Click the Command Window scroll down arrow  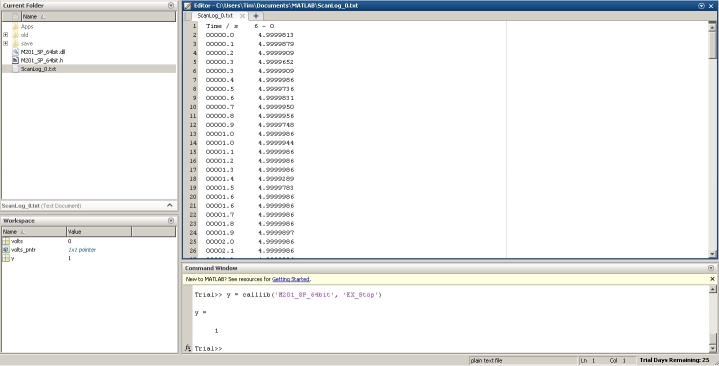(712, 349)
